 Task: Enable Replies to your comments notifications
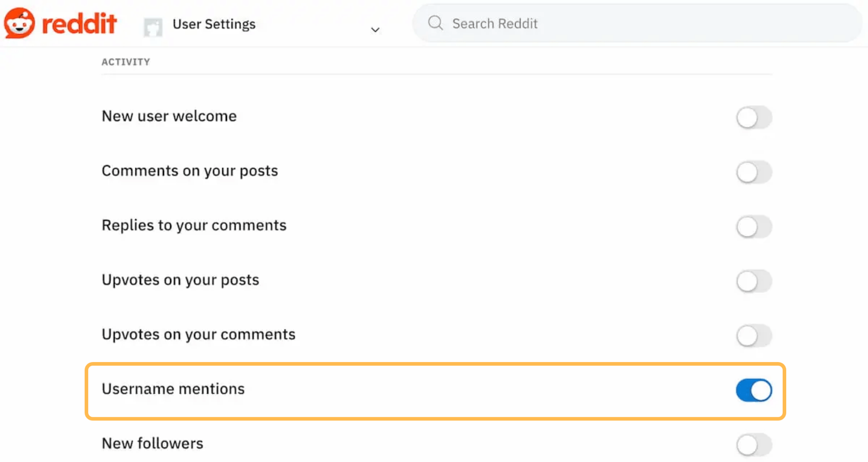(x=754, y=227)
